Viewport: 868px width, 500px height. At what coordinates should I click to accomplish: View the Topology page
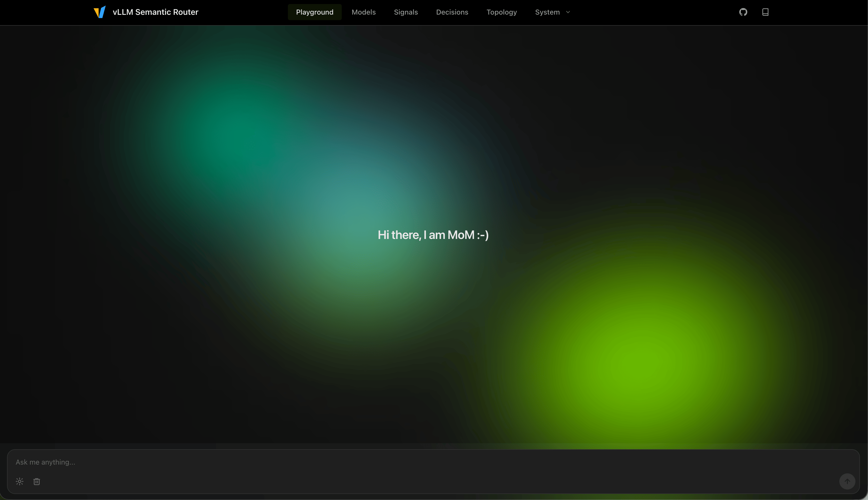501,12
